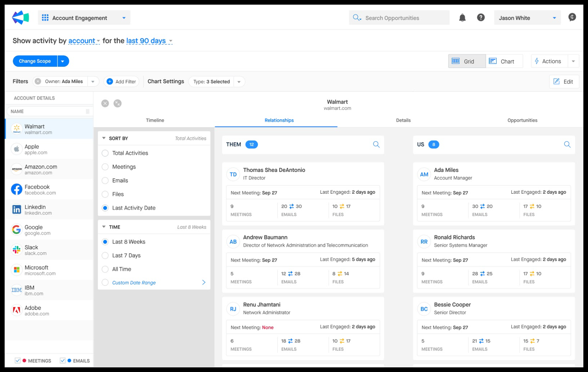Click the Add Filter button

(121, 81)
